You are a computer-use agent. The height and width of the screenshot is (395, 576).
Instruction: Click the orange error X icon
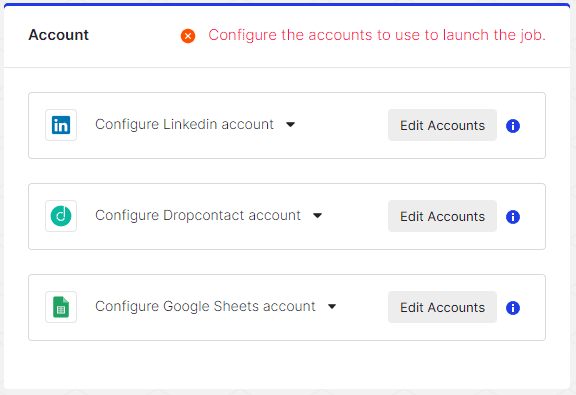click(188, 36)
